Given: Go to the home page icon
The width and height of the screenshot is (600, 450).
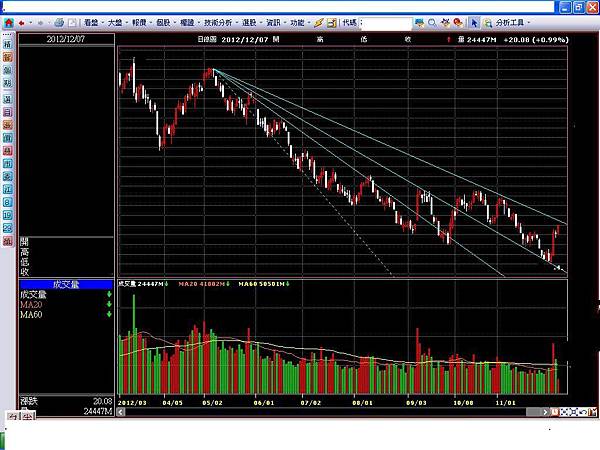Looking at the screenshot, I should point(8,23).
